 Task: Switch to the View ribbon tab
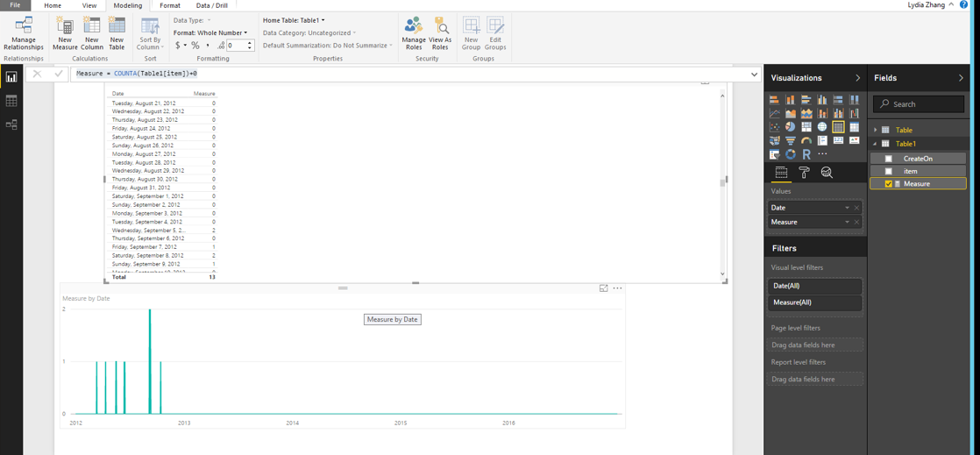89,5
